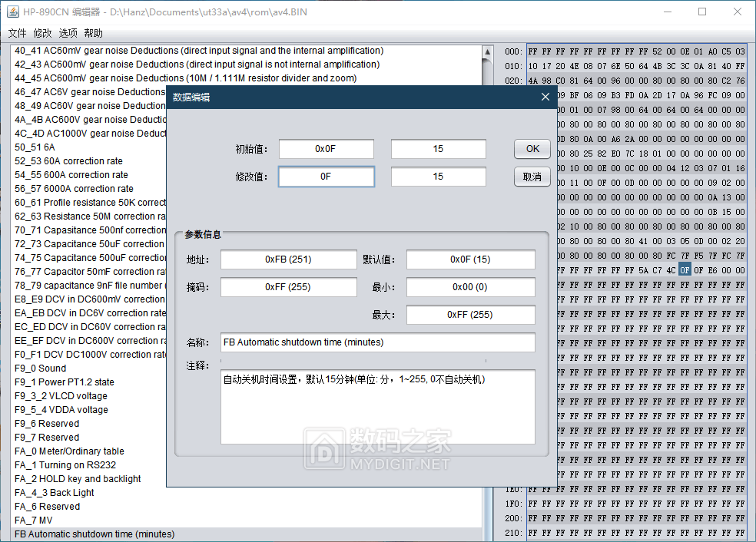Click the 取消 cancel button
Viewport: 756px width, 542px height.
(x=532, y=177)
